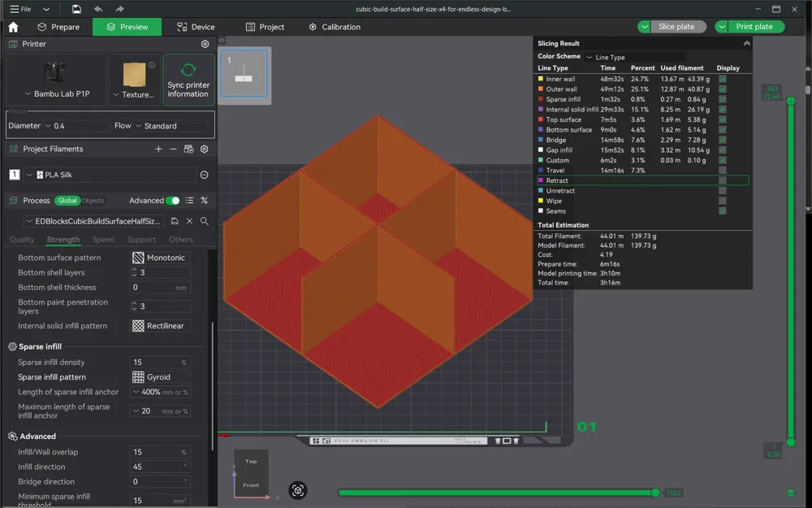Open the PLA Silk filament dropdown
812x508 pixels.
pos(29,174)
